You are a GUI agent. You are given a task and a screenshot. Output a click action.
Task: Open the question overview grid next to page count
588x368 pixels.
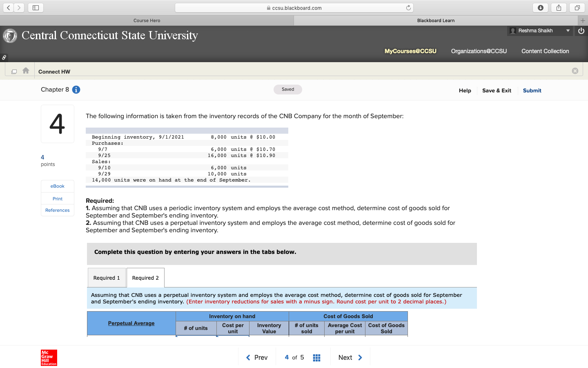[x=316, y=357]
